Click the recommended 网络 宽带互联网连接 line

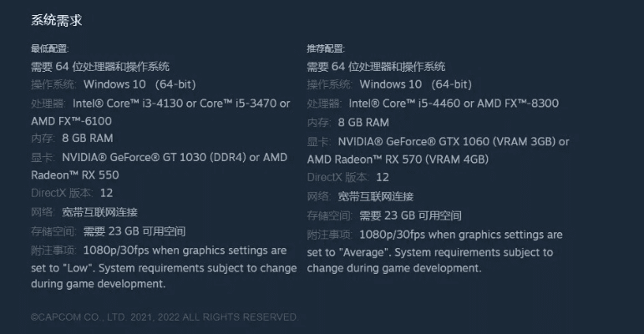point(360,196)
